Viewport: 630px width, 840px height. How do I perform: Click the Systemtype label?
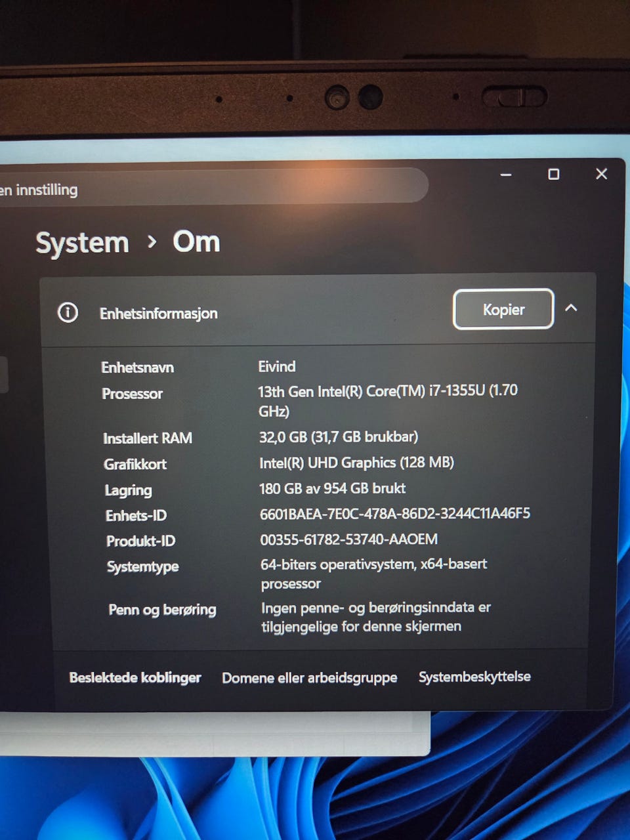[142, 567]
